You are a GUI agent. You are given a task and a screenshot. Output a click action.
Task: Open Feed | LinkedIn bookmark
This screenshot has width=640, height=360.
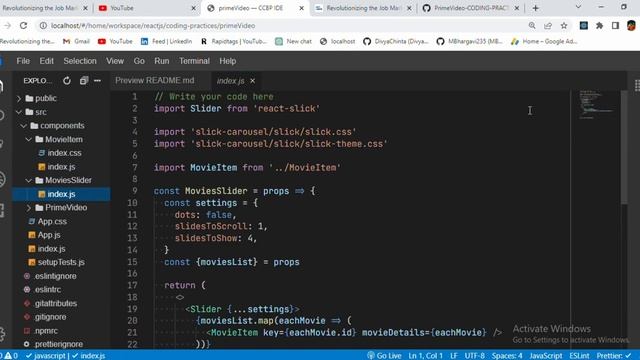166,41
